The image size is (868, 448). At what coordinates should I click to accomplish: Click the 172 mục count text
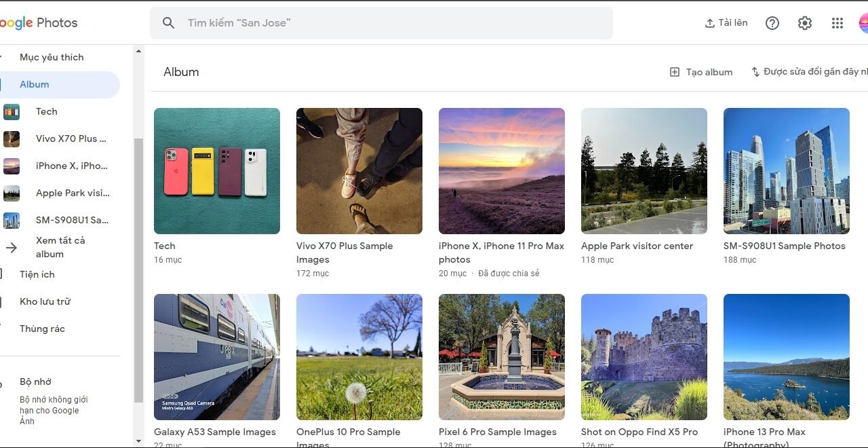313,274
